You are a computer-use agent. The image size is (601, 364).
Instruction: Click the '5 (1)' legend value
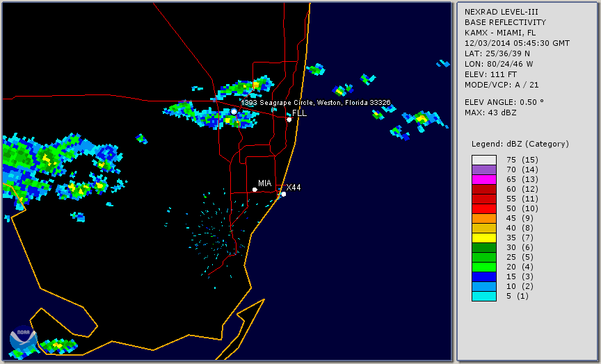(x=517, y=296)
